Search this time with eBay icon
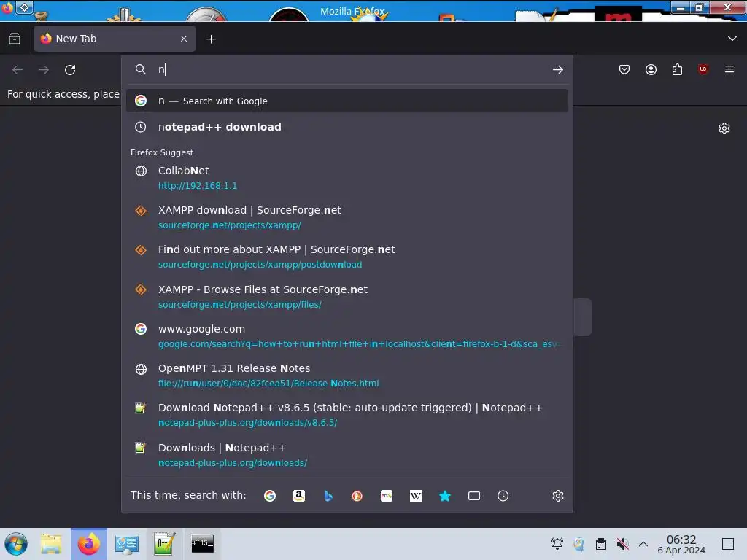Viewport: 747px width, 560px height. pyautogui.click(x=387, y=496)
